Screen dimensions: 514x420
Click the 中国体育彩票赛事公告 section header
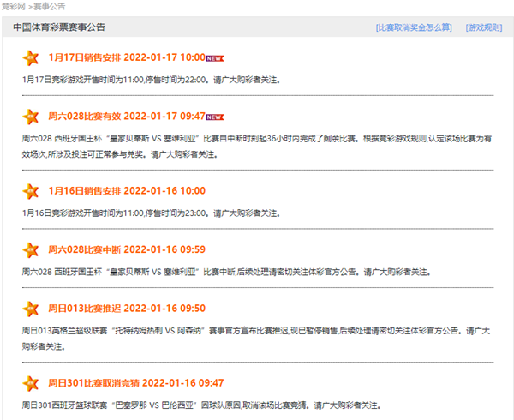(x=59, y=27)
